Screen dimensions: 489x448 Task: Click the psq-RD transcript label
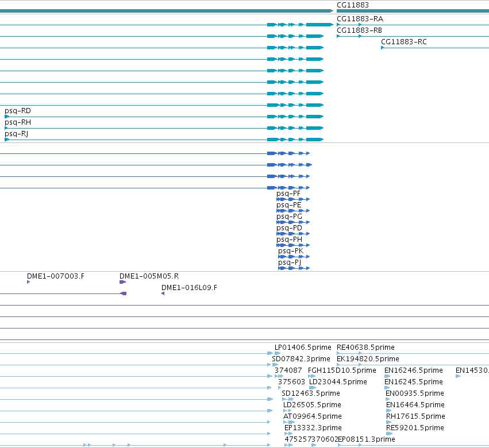click(x=18, y=111)
